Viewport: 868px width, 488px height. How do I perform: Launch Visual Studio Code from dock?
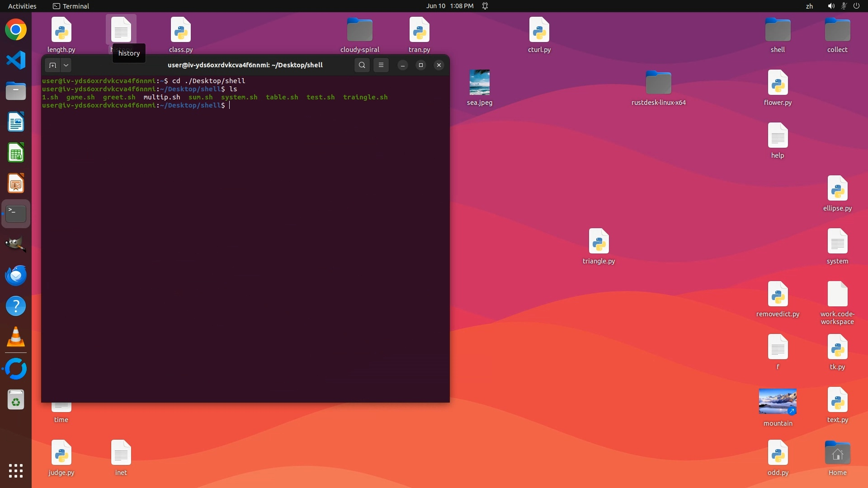click(16, 61)
